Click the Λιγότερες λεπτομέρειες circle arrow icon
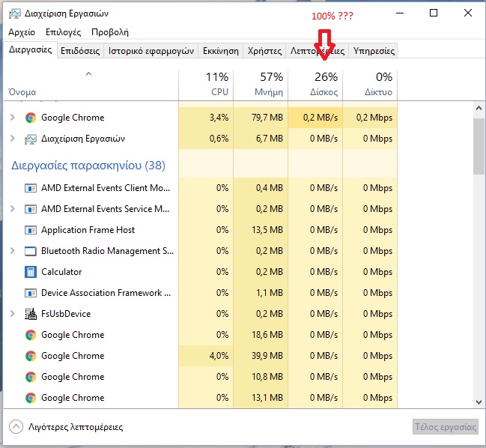 16,427
